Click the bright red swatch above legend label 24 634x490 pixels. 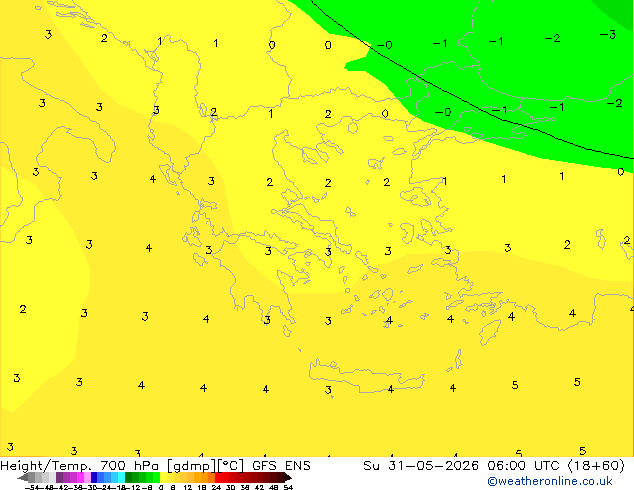(x=218, y=477)
